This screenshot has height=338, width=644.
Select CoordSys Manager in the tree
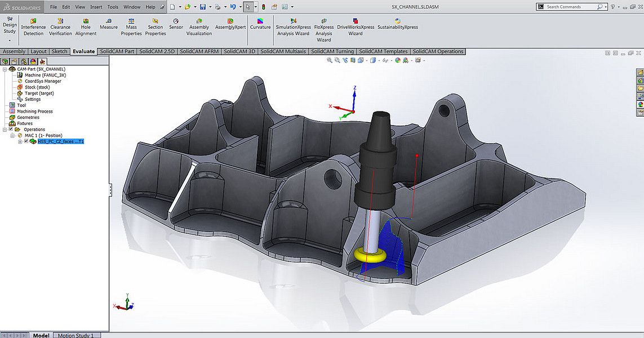click(43, 81)
